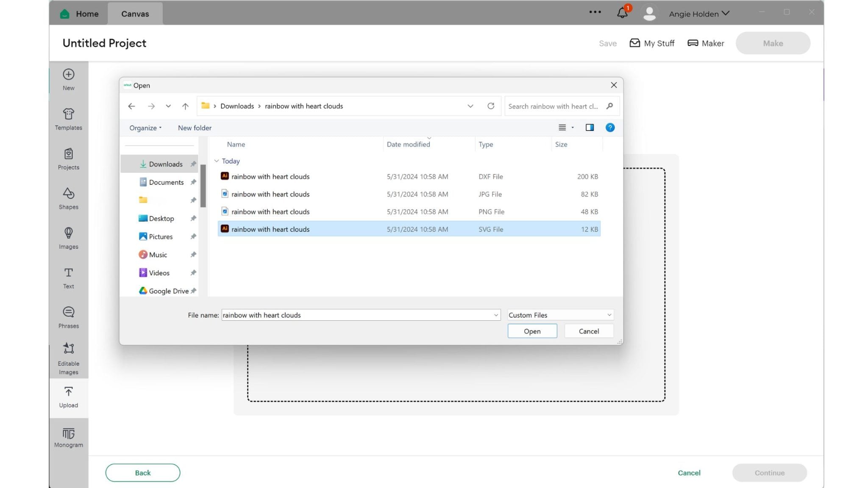Select Downloads in the navigation pane
The image size is (868, 488).
165,164
